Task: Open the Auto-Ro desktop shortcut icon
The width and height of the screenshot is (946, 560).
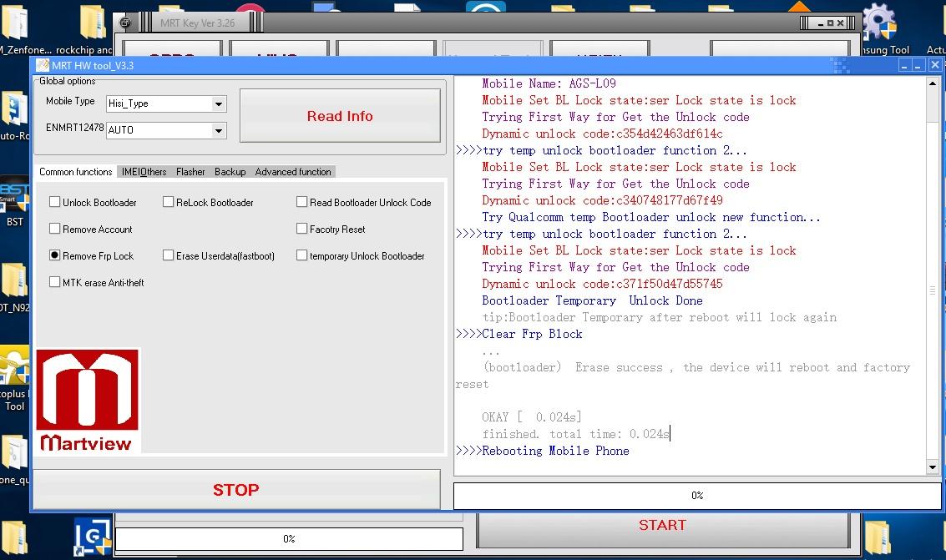Action: [x=14, y=108]
